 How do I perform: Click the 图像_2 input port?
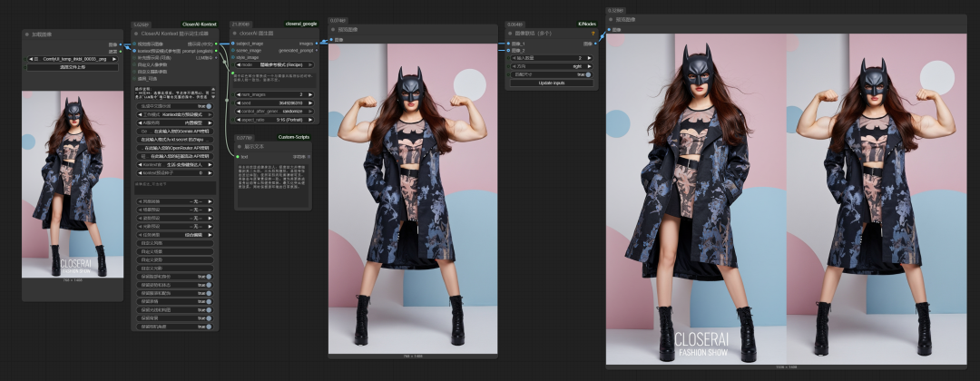pyautogui.click(x=509, y=50)
